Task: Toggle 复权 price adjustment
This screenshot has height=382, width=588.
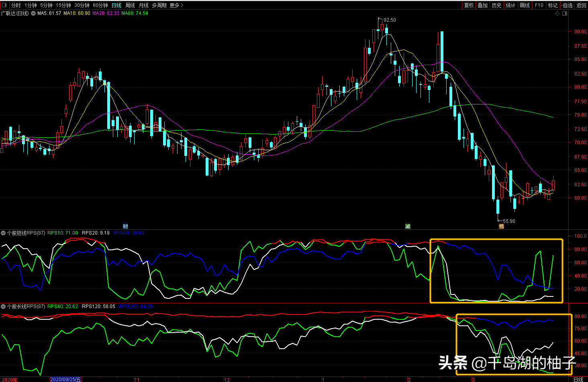Action: pyautogui.click(x=469, y=5)
